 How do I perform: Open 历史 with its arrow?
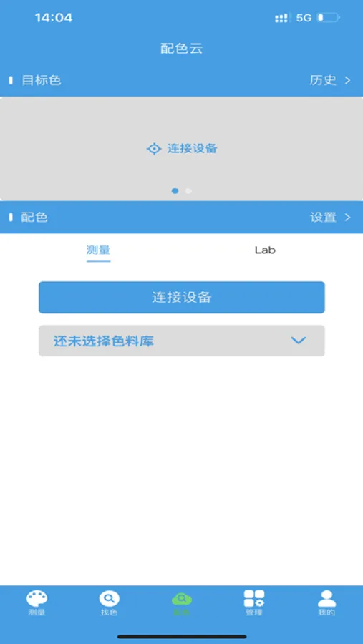[330, 80]
